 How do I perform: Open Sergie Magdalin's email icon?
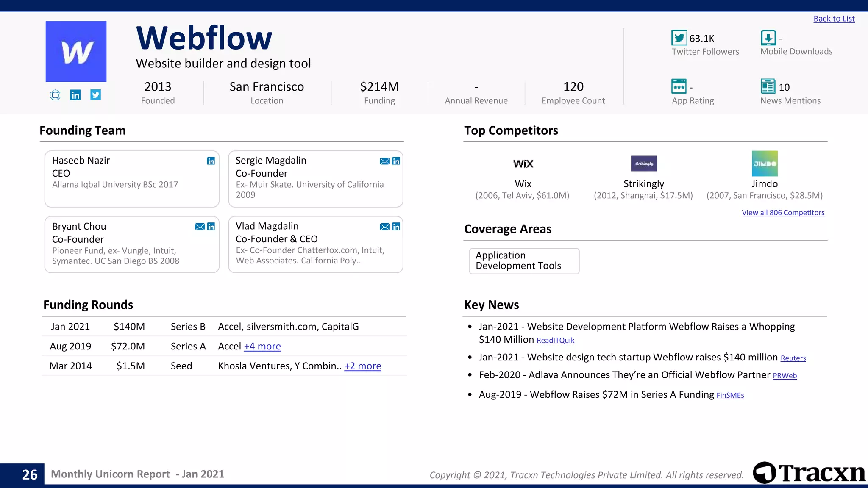385,161
